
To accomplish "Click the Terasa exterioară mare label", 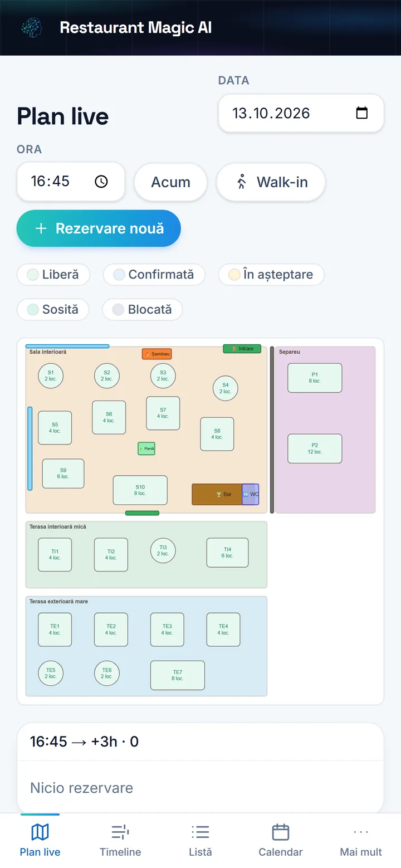I will click(58, 602).
